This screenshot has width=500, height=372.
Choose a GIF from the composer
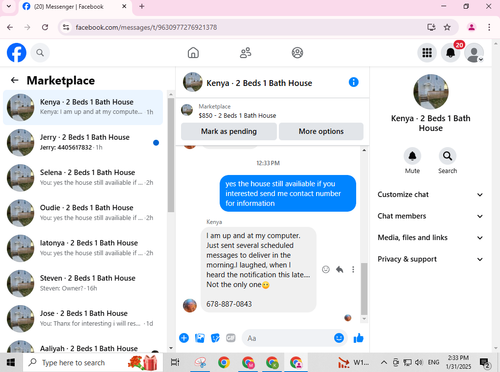click(x=231, y=338)
